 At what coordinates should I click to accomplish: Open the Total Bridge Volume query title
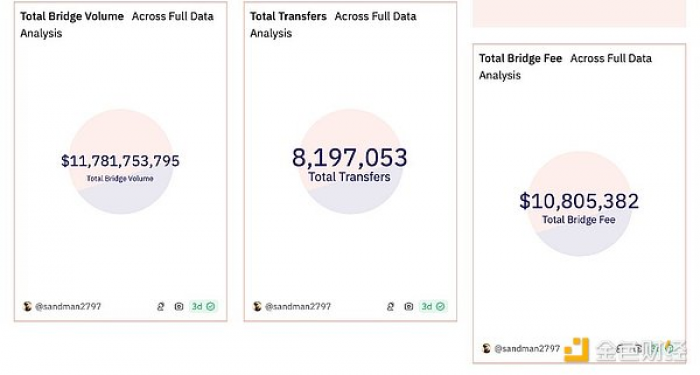tap(72, 17)
